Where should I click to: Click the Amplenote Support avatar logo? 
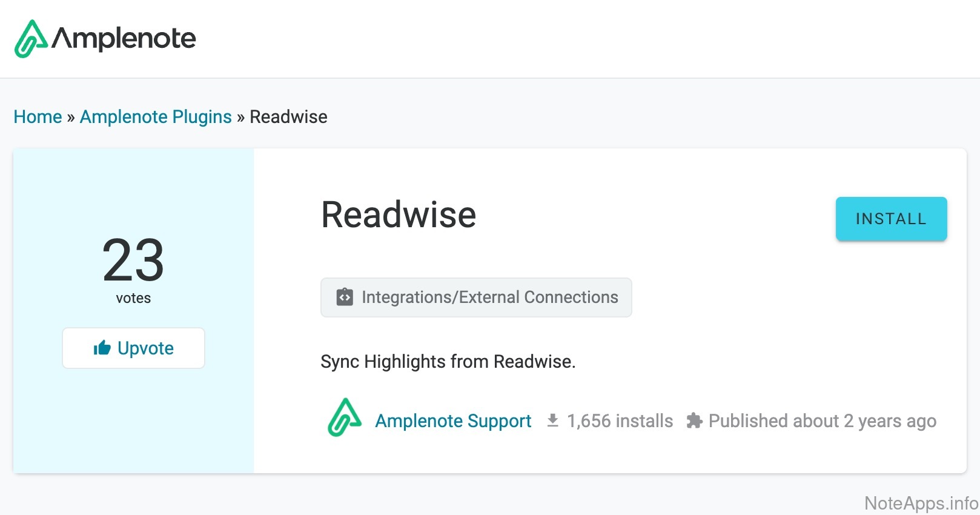click(345, 417)
